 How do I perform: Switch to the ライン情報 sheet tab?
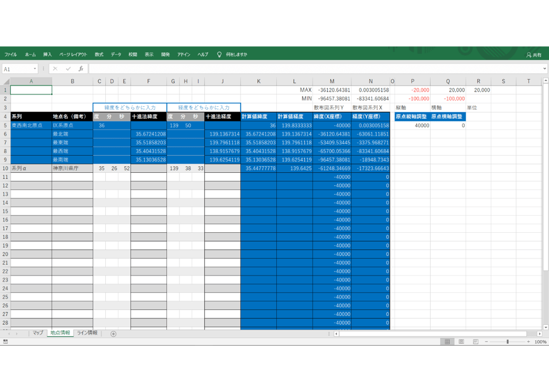[87, 333]
